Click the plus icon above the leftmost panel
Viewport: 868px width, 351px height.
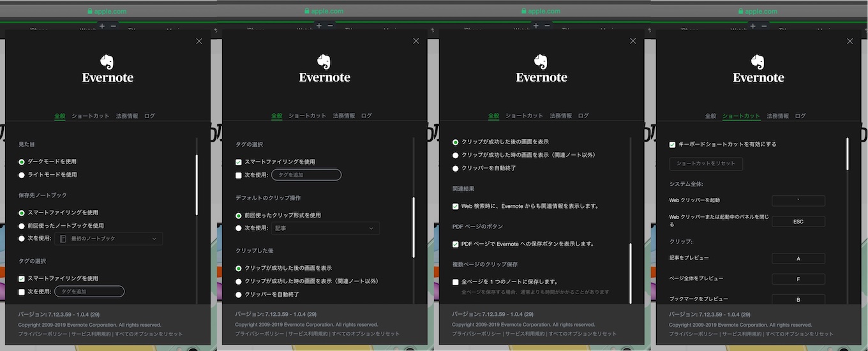101,26
